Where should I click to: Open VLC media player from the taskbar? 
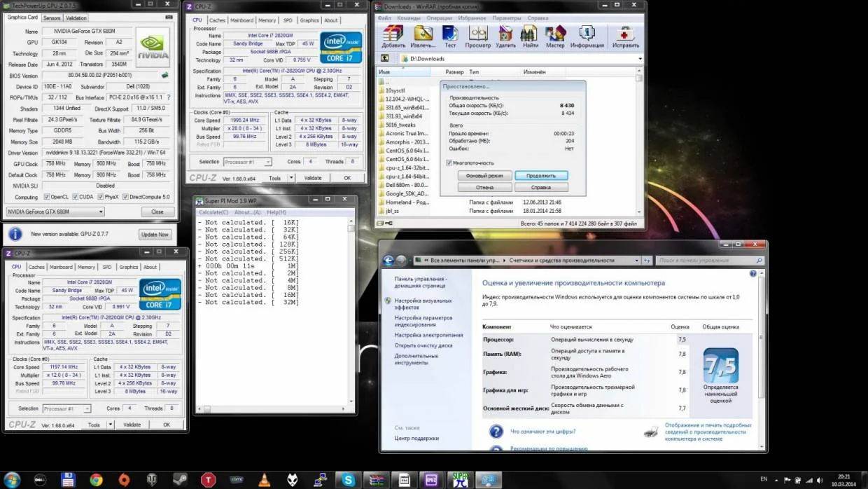coord(265,480)
